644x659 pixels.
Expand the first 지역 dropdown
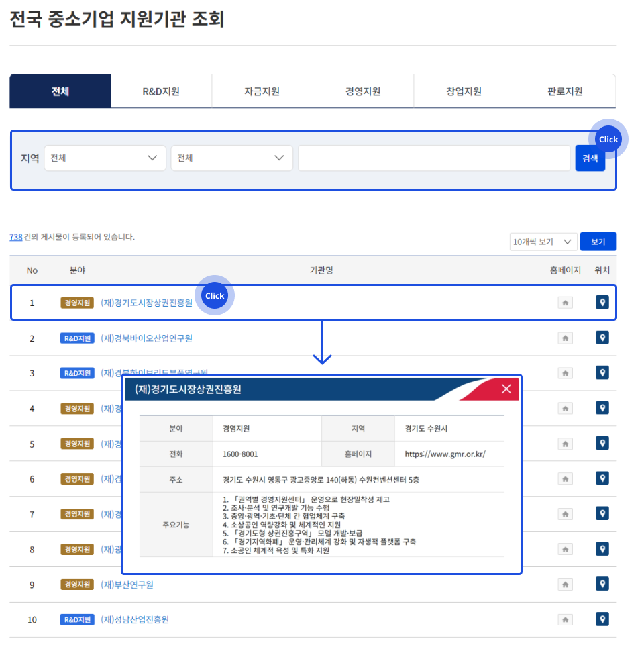(x=105, y=158)
